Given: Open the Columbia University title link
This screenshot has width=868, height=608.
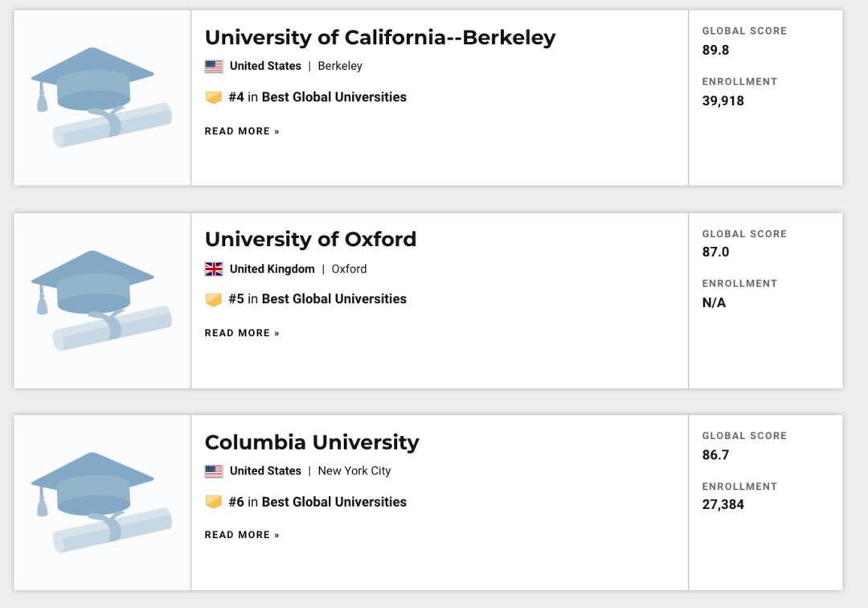Looking at the screenshot, I should pyautogui.click(x=312, y=442).
